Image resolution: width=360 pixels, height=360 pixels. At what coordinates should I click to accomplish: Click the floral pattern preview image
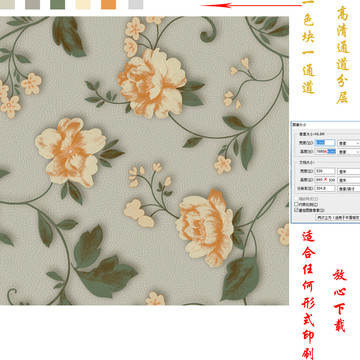[x=144, y=161]
